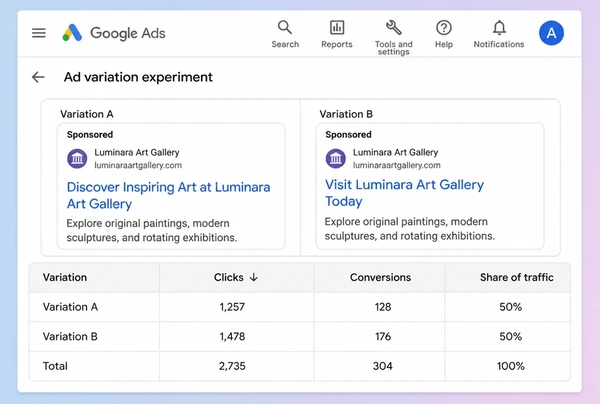This screenshot has height=404, width=600.
Task: Click conversions value 128
Action: 383,307
